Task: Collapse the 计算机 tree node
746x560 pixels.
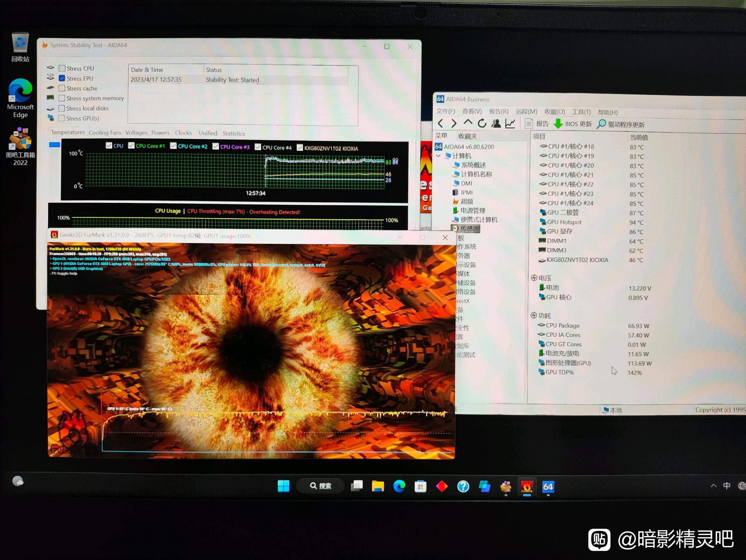Action: (438, 156)
